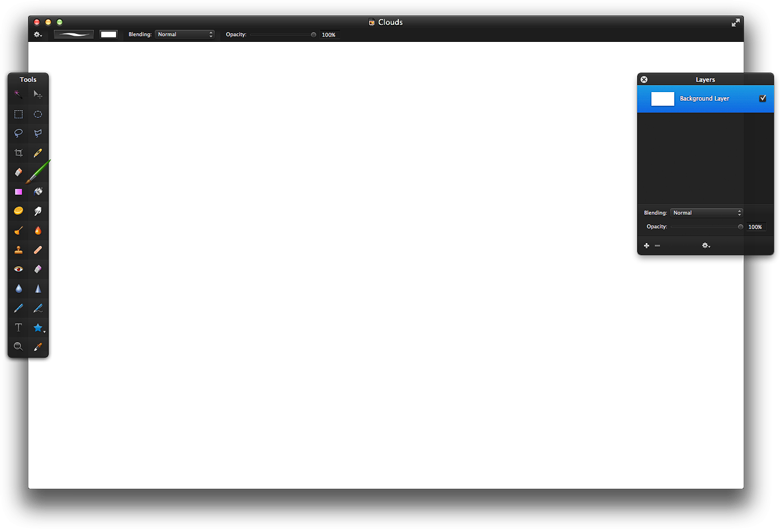The width and height of the screenshot is (780, 529).
Task: Close the Layers palette
Action: coord(644,80)
